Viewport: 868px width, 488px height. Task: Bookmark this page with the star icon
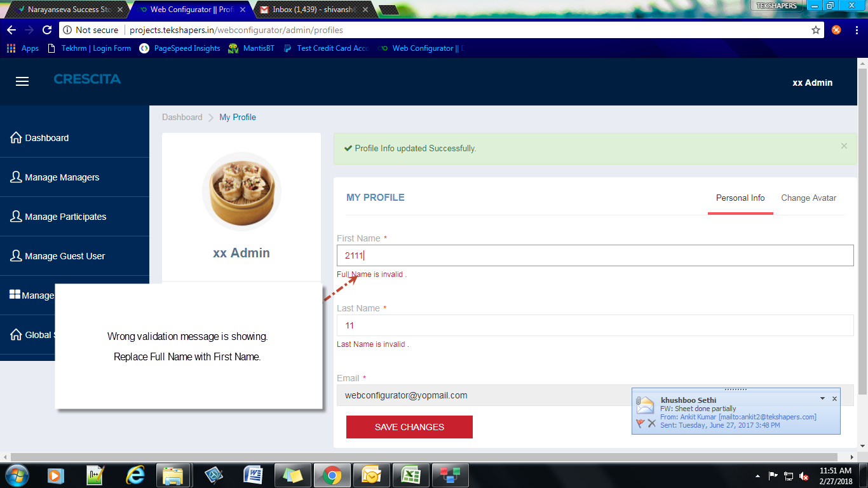(816, 30)
